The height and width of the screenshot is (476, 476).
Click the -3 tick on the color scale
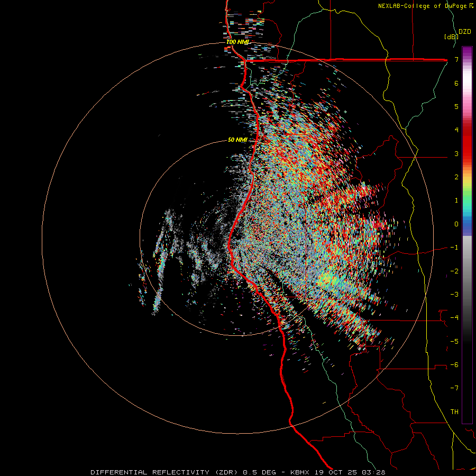[x=454, y=295]
